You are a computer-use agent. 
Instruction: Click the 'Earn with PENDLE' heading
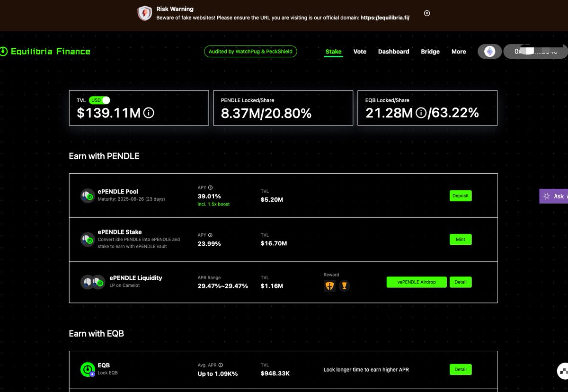click(x=104, y=156)
